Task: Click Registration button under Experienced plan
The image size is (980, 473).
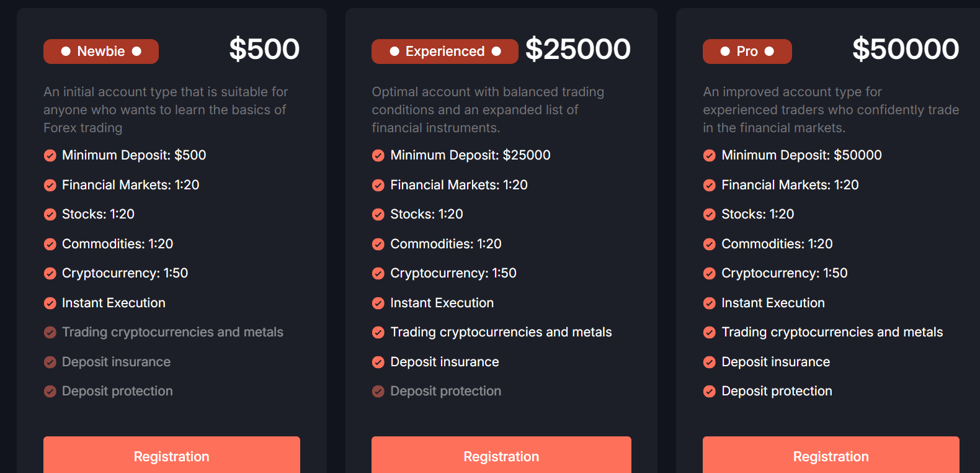Action: 501,455
